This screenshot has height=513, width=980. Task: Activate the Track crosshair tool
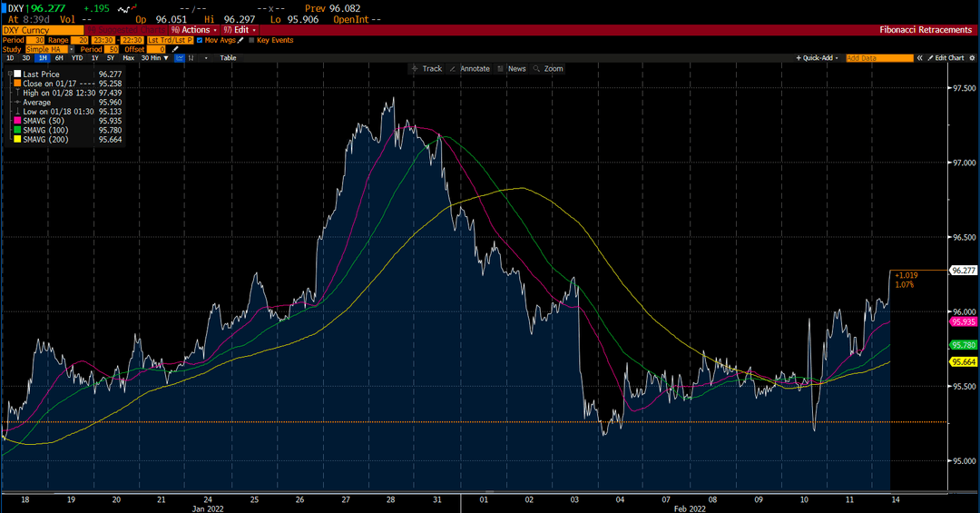coord(426,69)
